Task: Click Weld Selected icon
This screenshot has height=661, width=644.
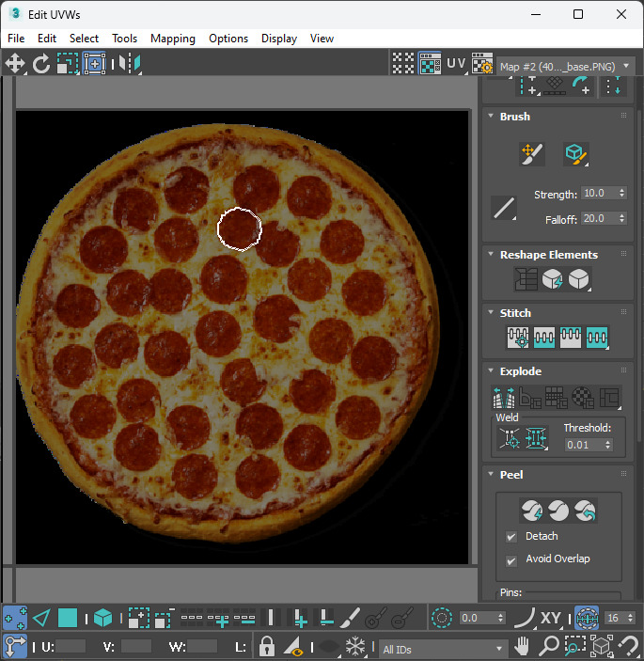Action: (536, 439)
